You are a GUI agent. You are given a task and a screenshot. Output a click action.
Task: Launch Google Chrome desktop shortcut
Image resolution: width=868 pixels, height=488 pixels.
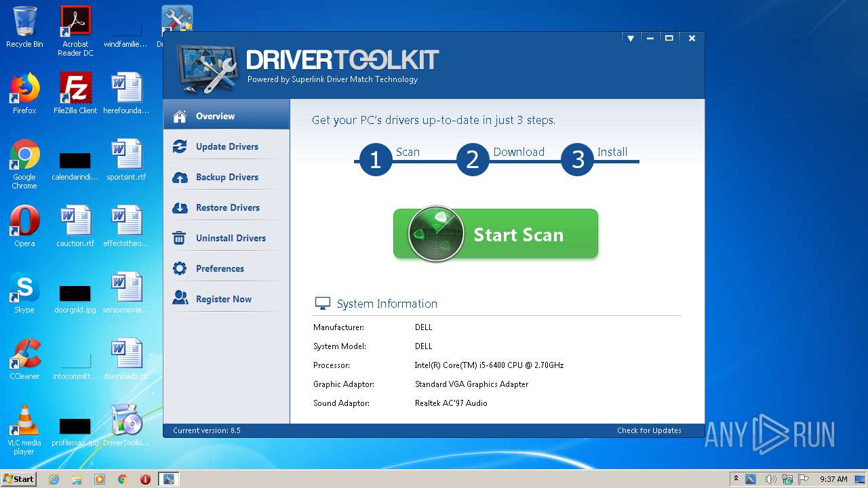point(24,165)
